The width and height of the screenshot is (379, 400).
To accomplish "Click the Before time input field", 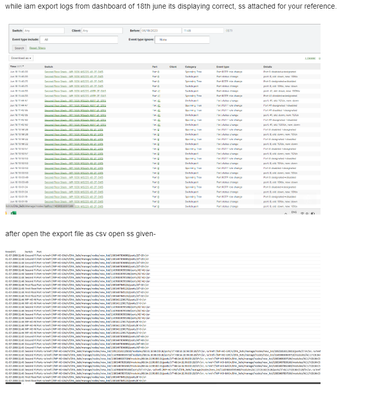I will (x=203, y=31).
